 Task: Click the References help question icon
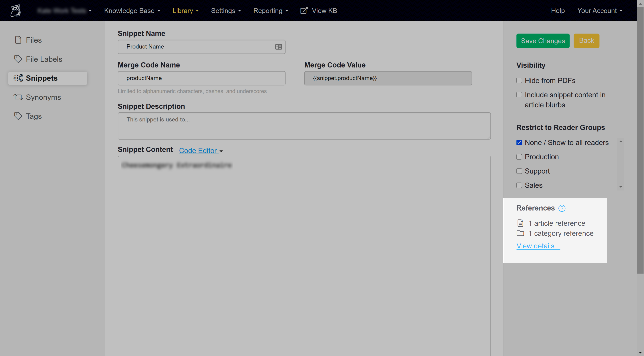click(562, 208)
